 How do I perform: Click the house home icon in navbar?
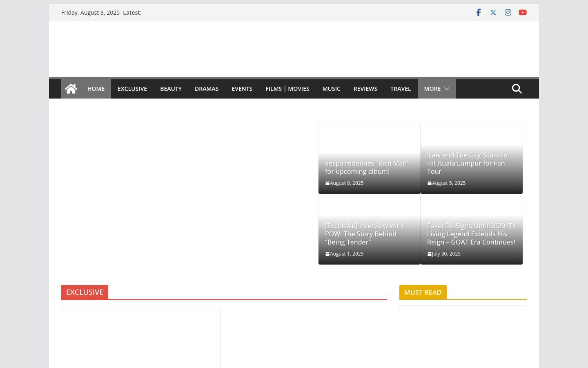pos(71,89)
